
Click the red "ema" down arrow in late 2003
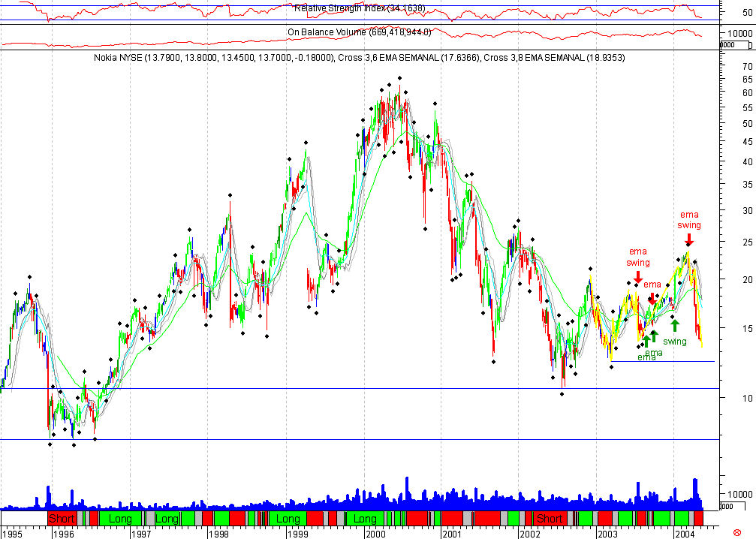click(x=652, y=300)
